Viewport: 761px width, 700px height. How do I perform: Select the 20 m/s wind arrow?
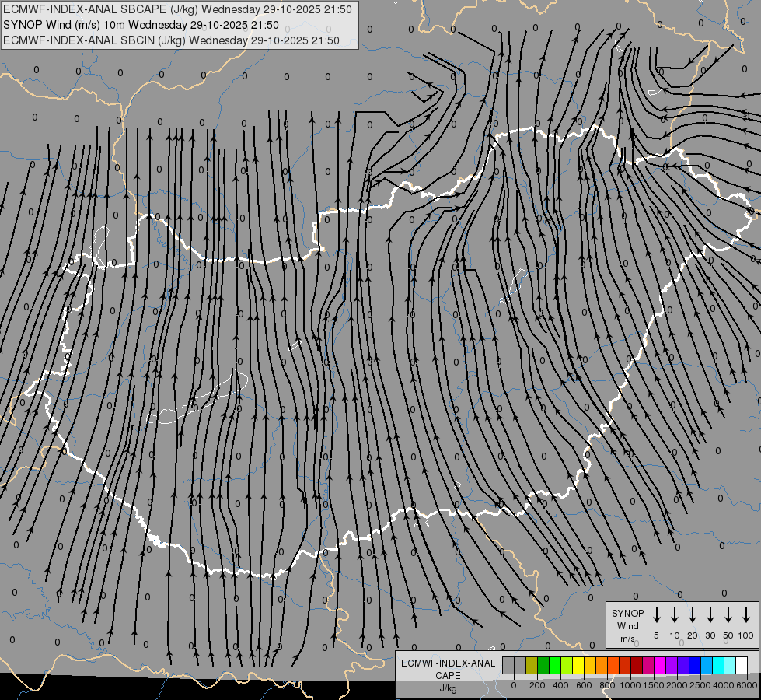[x=693, y=615]
